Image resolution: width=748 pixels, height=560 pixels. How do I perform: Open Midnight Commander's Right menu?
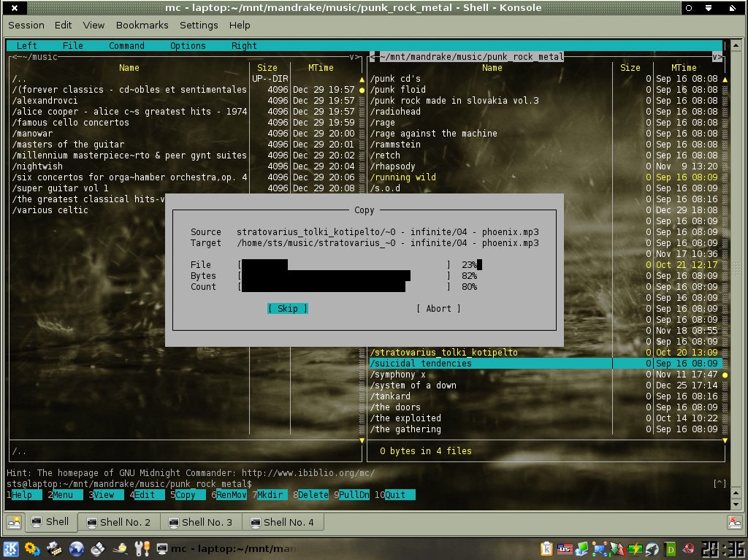click(244, 46)
